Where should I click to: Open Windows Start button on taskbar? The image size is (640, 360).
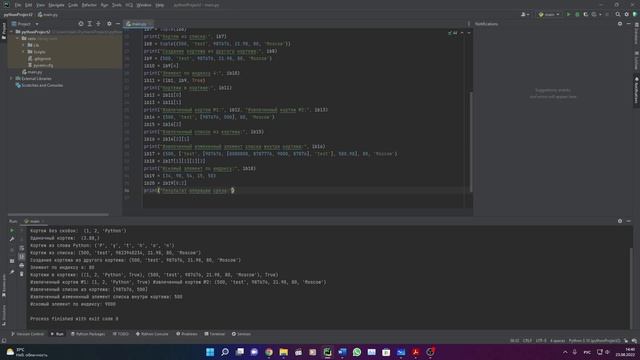click(x=210, y=352)
